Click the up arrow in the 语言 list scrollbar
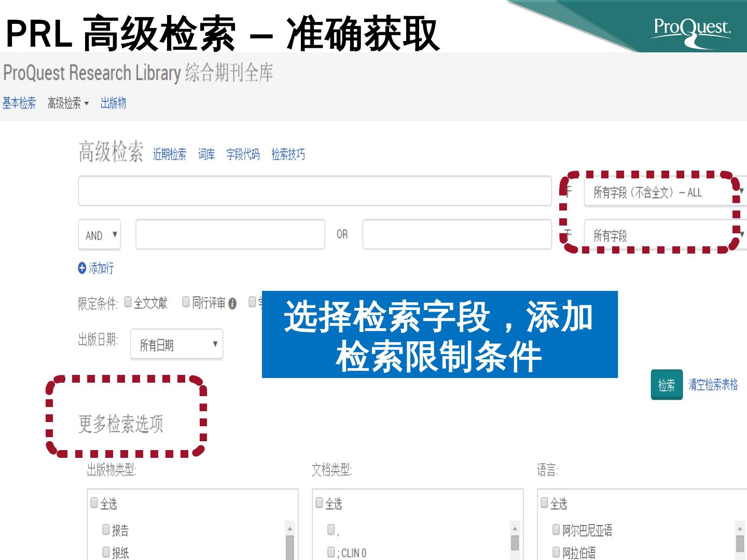This screenshot has height=560, width=747. coord(740,528)
